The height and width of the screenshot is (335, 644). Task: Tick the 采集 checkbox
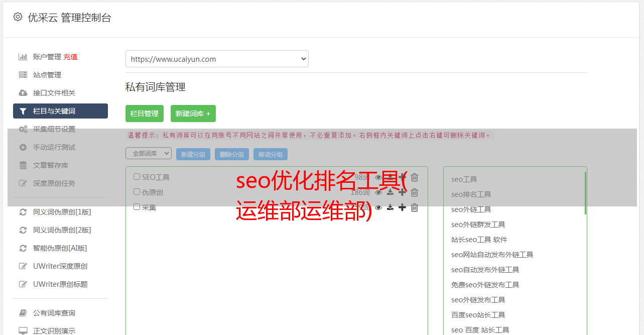pyautogui.click(x=137, y=207)
